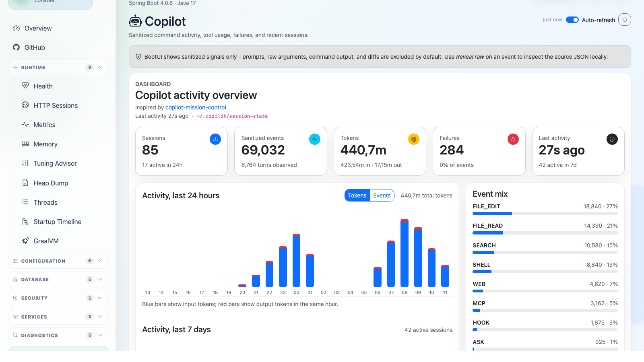Open the Startup Timeline page
Screen dimensions: 644x362
coord(62,222)
